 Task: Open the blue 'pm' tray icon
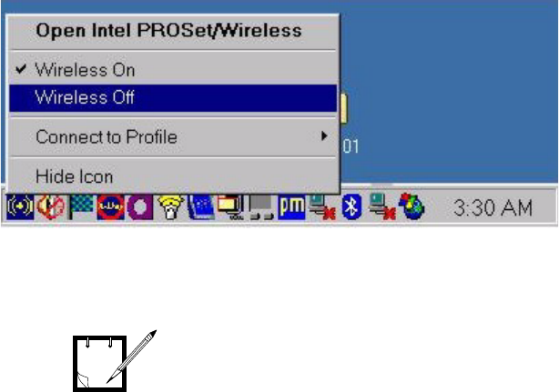[x=291, y=206]
